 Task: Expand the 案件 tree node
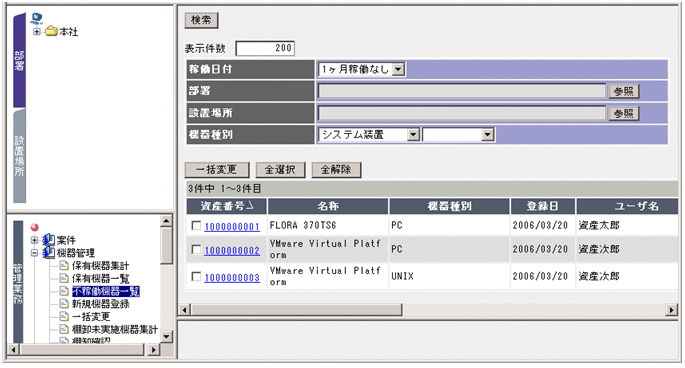35,240
